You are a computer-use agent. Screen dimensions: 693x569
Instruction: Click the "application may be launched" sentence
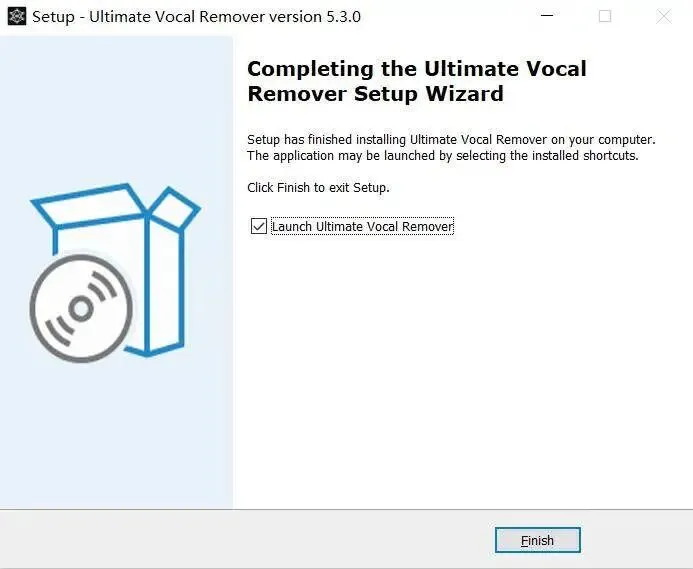tap(443, 156)
